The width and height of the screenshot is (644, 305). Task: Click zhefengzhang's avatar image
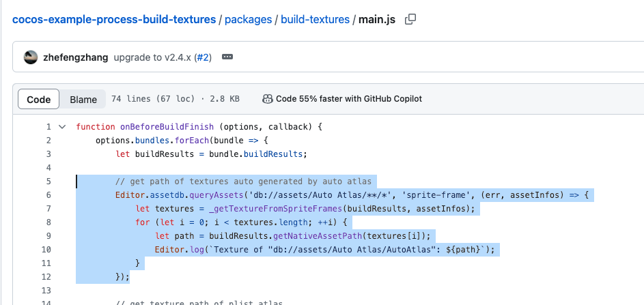(30, 57)
